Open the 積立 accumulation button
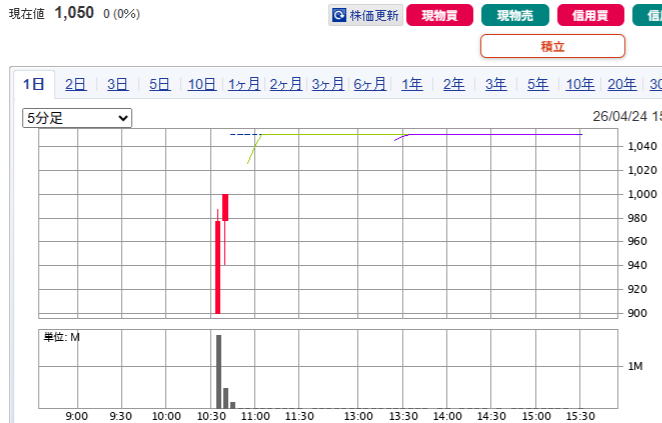The width and height of the screenshot is (662, 423). click(552, 46)
